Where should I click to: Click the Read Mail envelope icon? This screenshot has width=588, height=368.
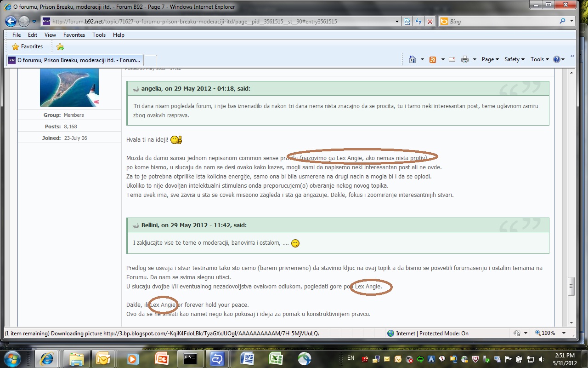tap(452, 59)
